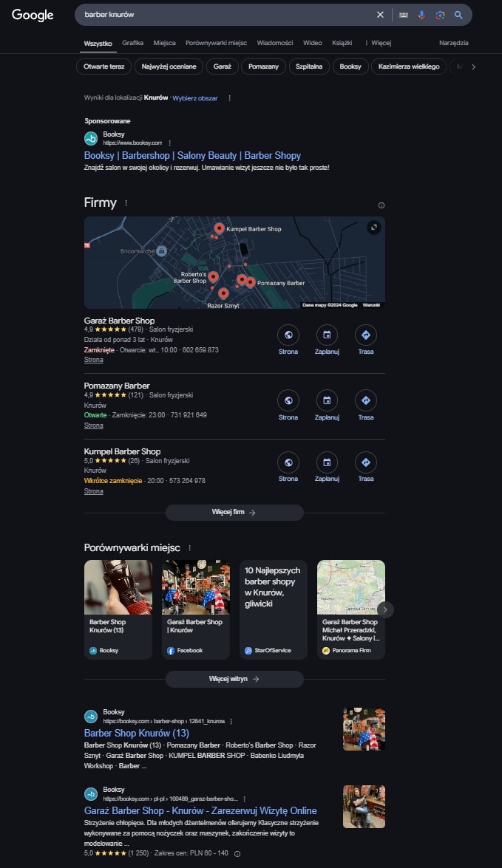Switch to the Grafika tab

[132, 43]
